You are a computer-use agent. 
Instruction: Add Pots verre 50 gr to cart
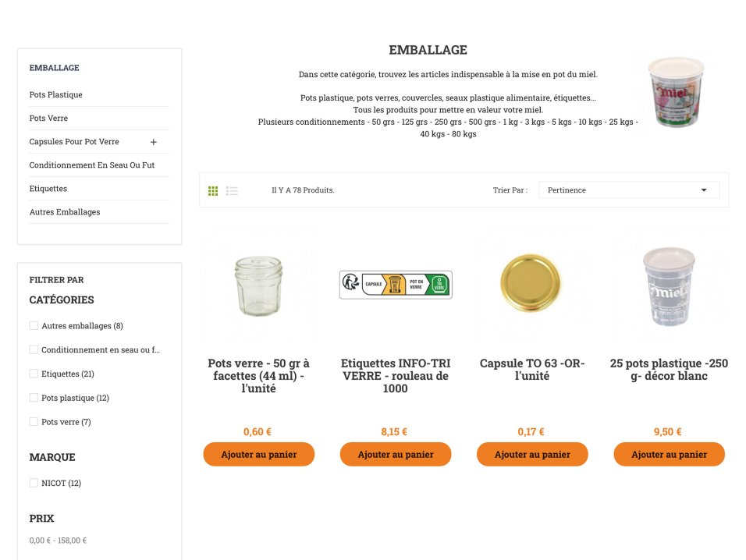tap(258, 454)
